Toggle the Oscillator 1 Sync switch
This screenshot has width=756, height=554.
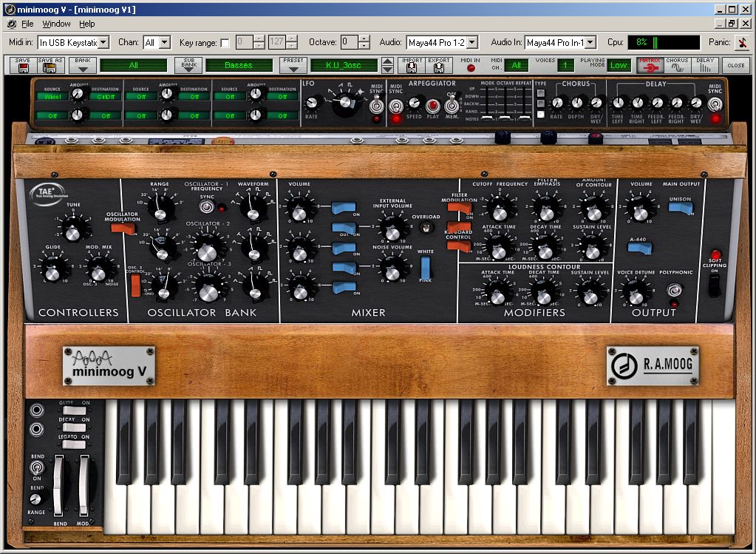[x=208, y=208]
